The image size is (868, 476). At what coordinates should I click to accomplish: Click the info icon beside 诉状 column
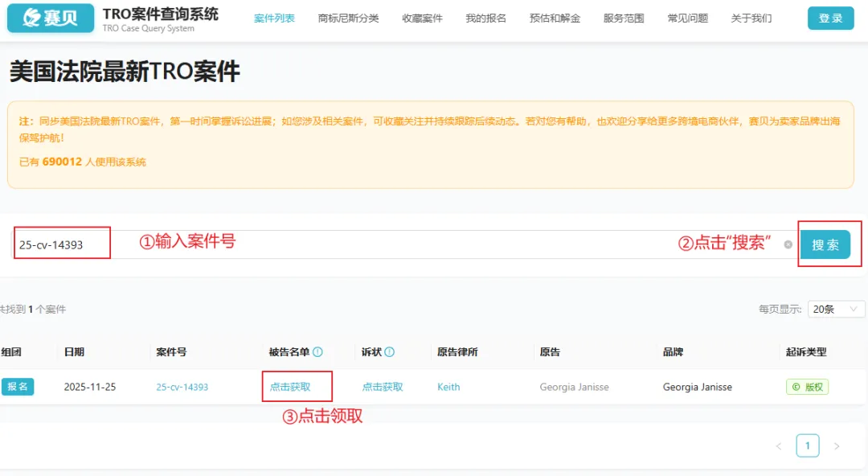tap(391, 351)
